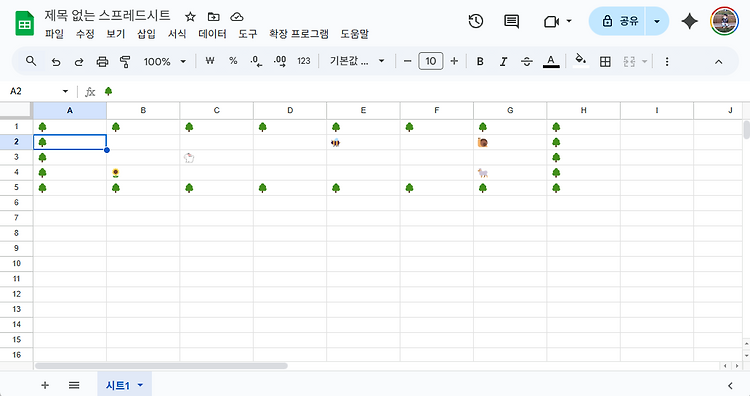Expand the name box dropdown arrow

[x=66, y=91]
